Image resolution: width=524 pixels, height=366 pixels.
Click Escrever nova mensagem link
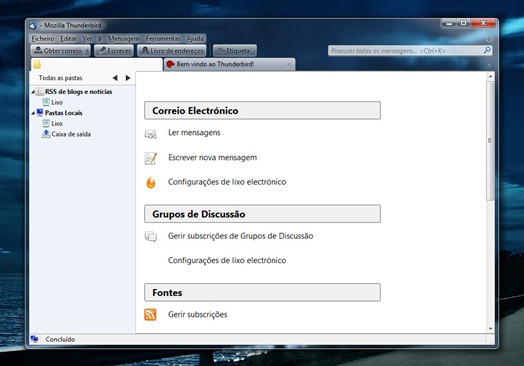[x=213, y=157]
